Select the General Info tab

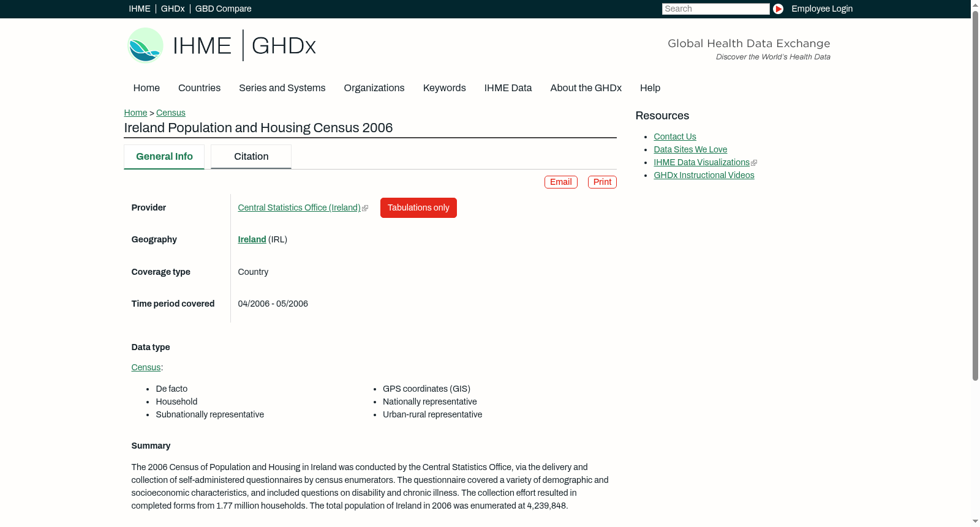coord(164,157)
